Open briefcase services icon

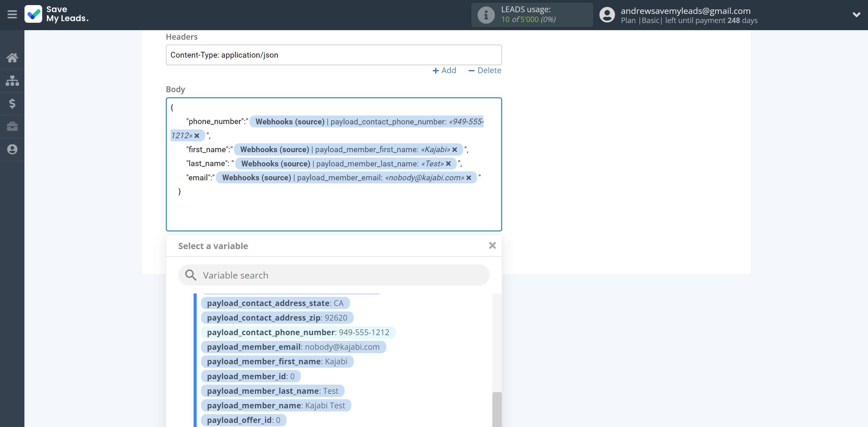point(12,126)
